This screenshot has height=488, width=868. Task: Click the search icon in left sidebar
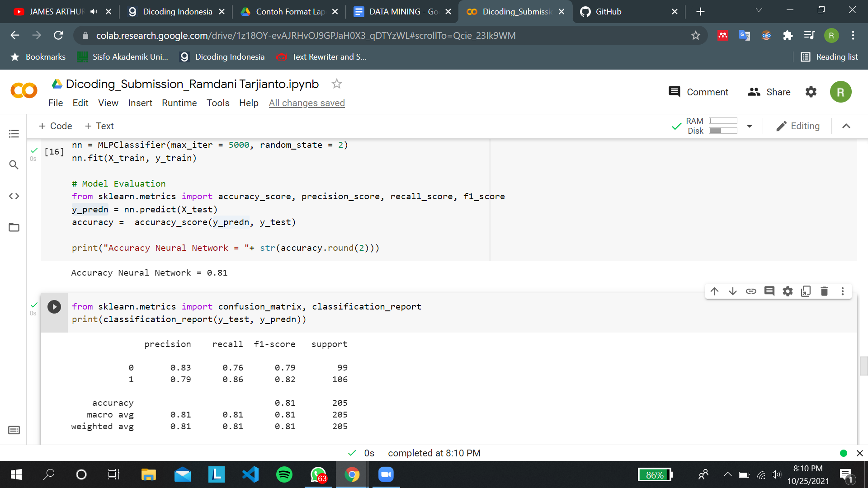click(x=14, y=165)
